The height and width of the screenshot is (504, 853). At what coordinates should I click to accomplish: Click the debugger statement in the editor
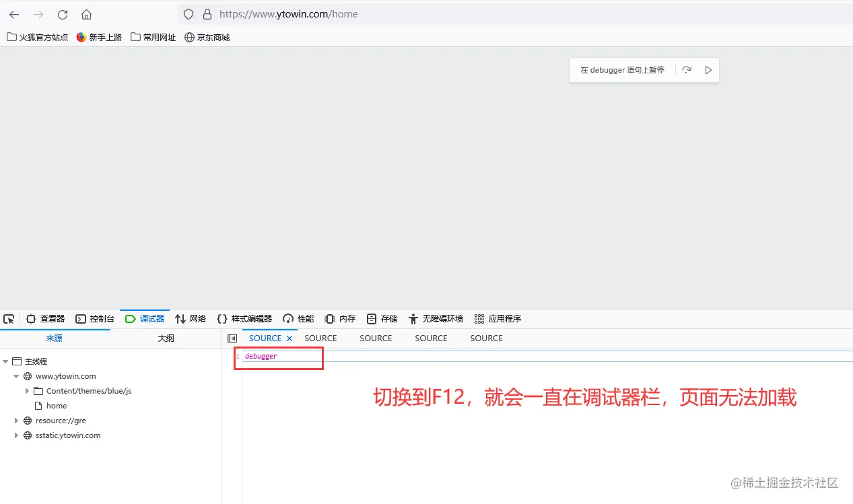[261, 356]
